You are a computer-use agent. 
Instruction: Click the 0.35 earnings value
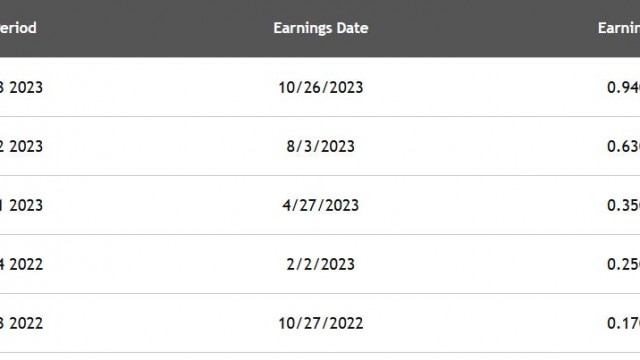pos(623,205)
